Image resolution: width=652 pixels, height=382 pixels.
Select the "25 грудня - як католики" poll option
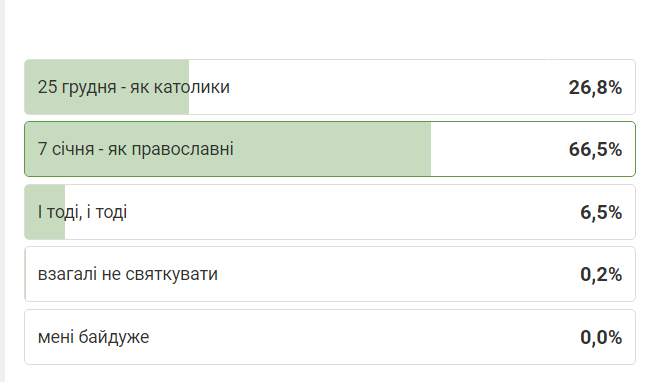pos(330,87)
